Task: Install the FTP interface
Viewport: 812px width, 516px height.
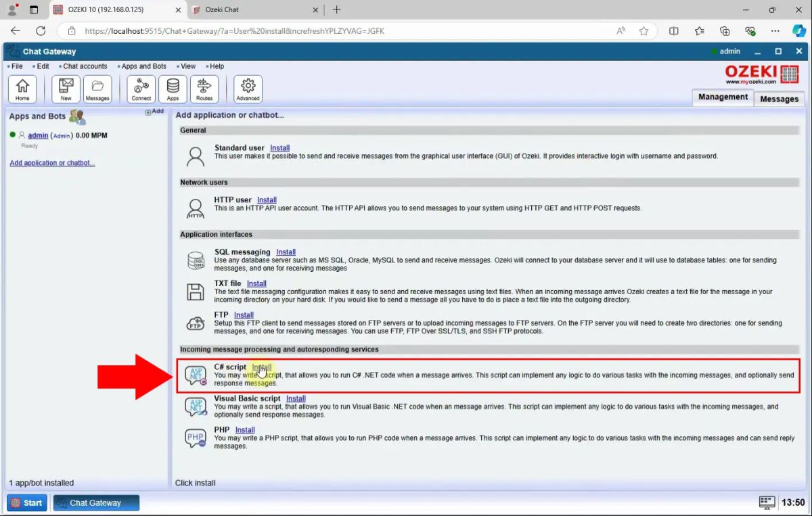Action: (244, 315)
